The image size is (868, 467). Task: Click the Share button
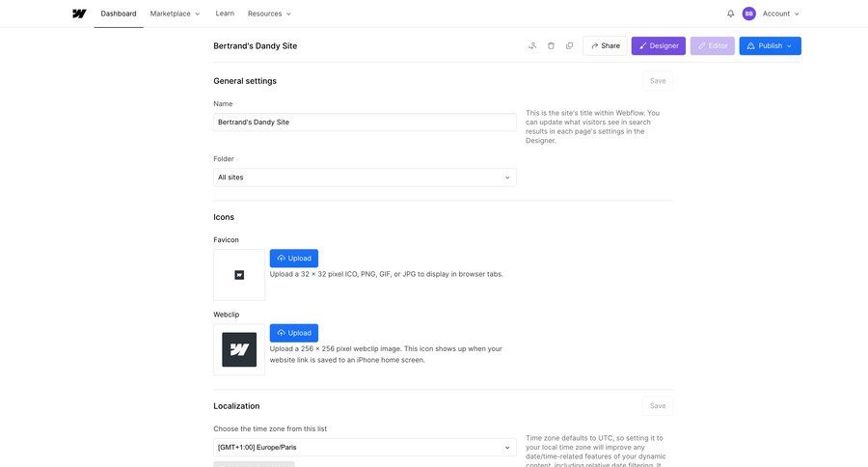point(605,45)
